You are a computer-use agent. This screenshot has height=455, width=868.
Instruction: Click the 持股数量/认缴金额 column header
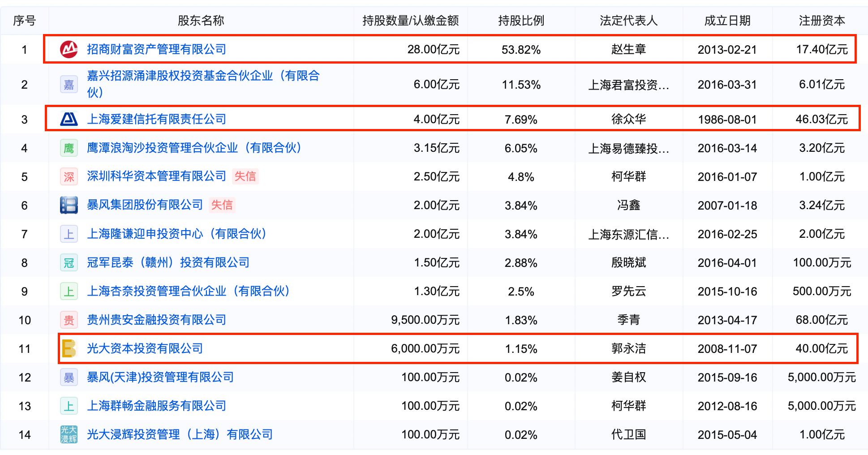411,21
